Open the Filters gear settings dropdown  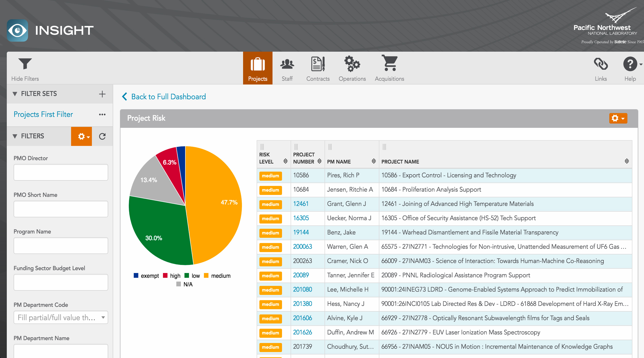pos(81,136)
